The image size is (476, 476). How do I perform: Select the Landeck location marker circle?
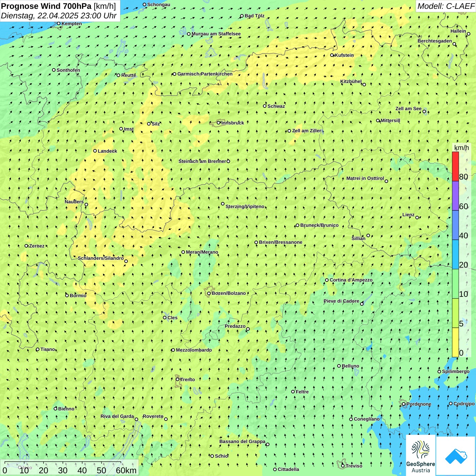click(x=95, y=151)
